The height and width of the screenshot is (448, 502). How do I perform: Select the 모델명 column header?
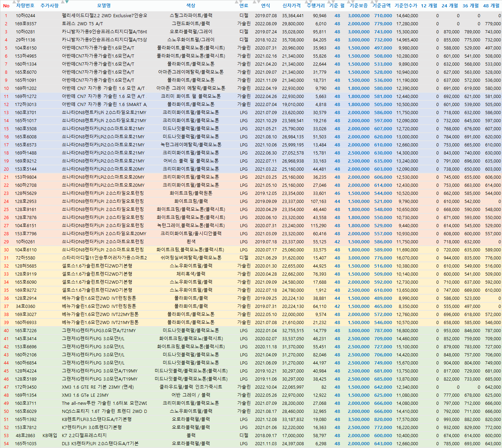pyautogui.click(x=104, y=6)
